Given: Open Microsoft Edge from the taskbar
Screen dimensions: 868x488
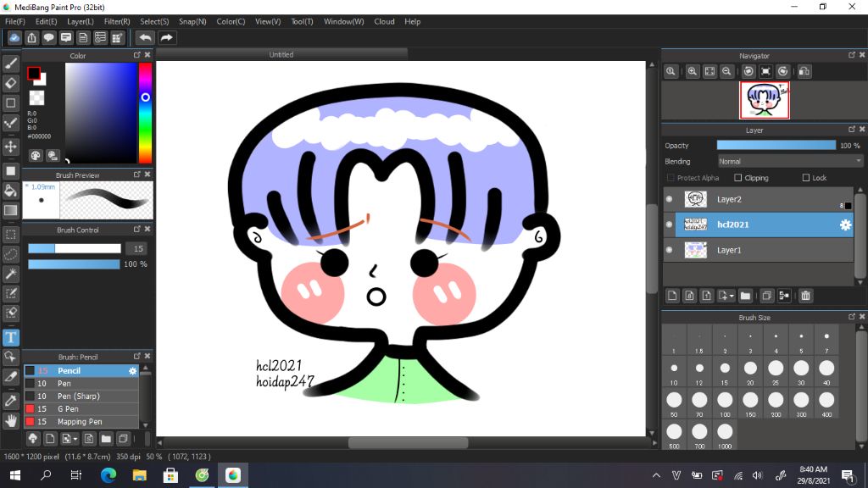Looking at the screenshot, I should point(108,475).
